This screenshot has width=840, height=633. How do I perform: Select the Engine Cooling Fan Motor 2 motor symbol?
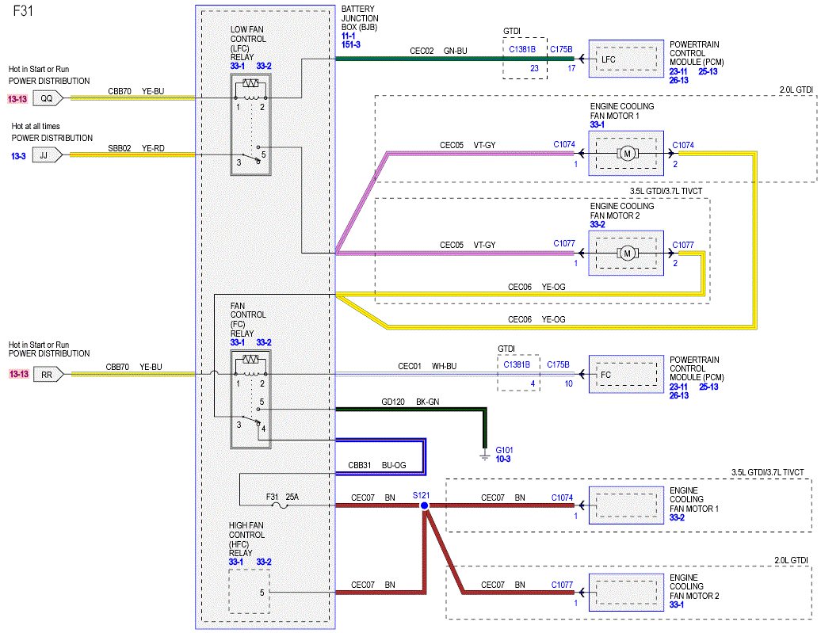(626, 254)
